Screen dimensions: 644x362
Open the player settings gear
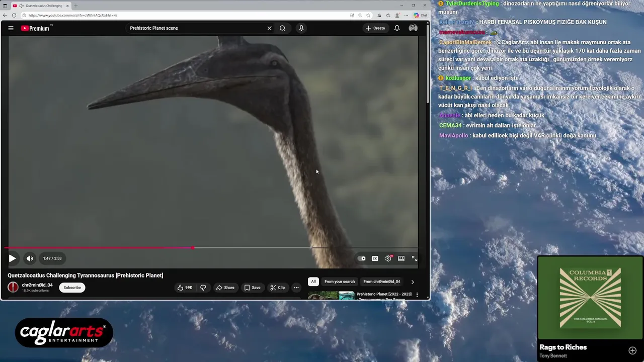[388, 258]
